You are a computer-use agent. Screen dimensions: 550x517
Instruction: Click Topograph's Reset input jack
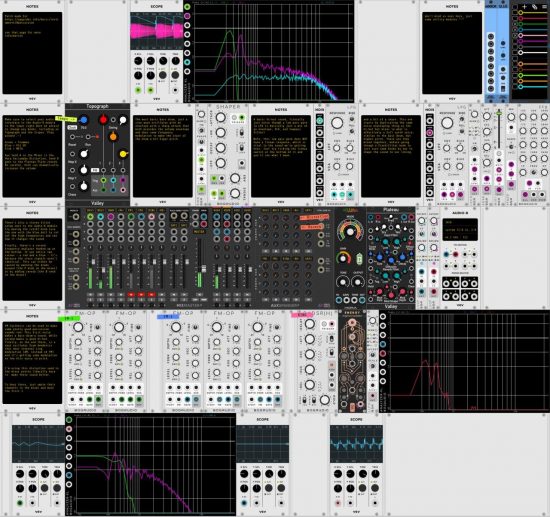[x=72, y=137]
